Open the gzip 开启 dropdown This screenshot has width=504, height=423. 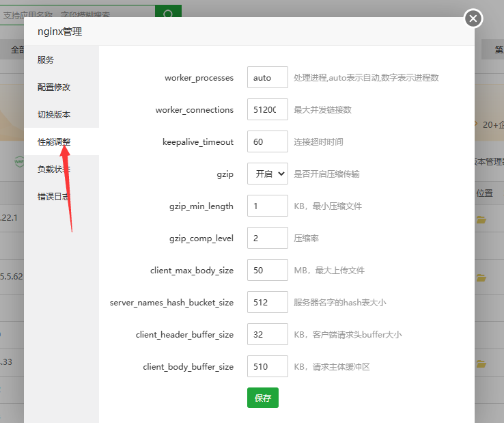[268, 174]
